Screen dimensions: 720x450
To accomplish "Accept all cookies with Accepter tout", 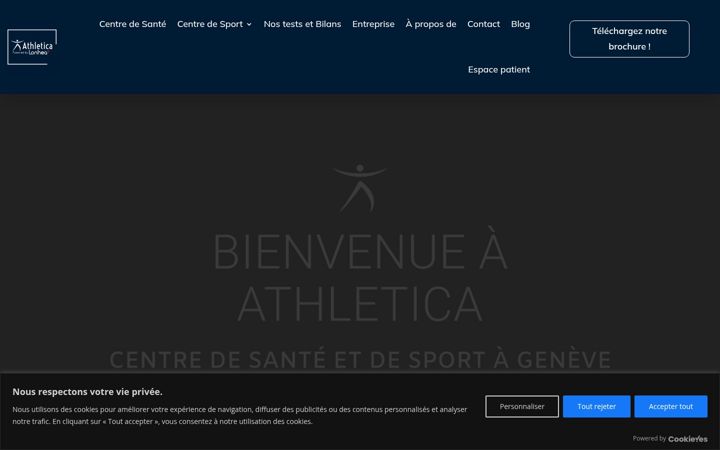I will coord(670,406).
